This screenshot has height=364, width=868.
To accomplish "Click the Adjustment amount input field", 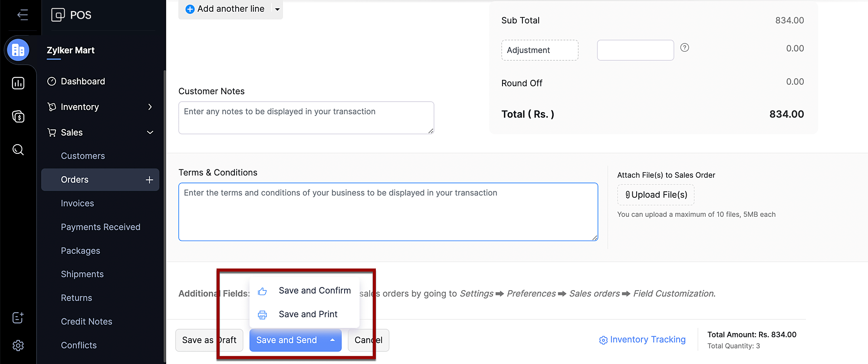I will [635, 50].
